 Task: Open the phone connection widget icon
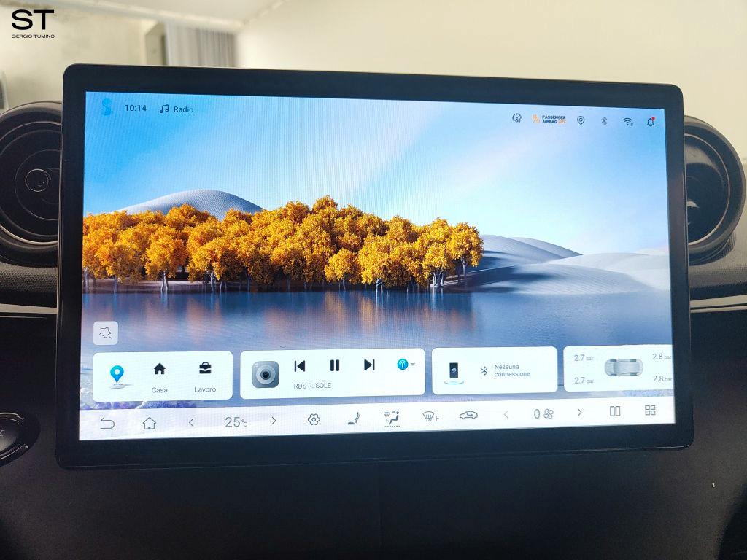tap(454, 372)
